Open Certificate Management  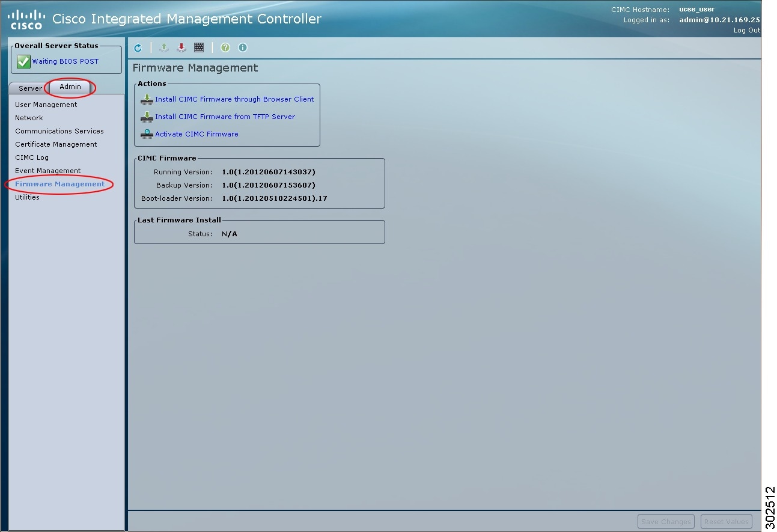55,144
